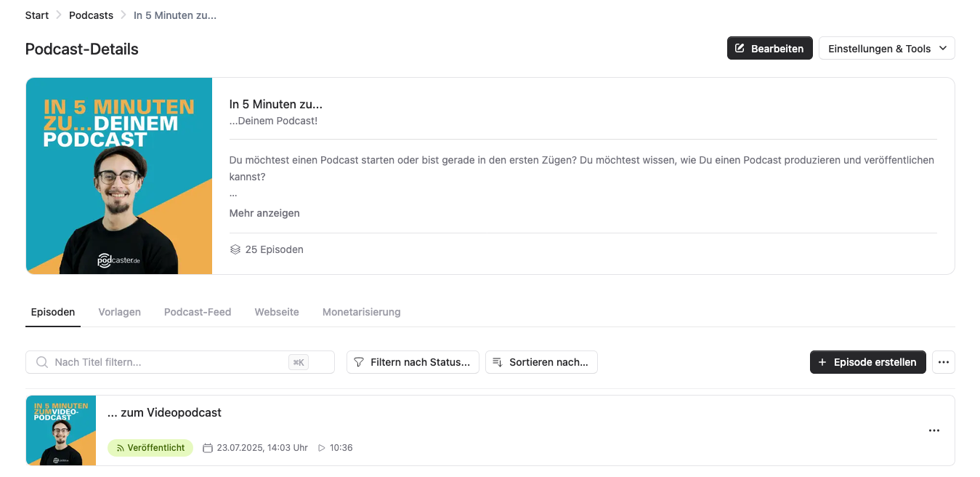Viewport: 980px width, 477px height.
Task: Open three-dot menu of Videopodcast episode
Action: pos(934,430)
